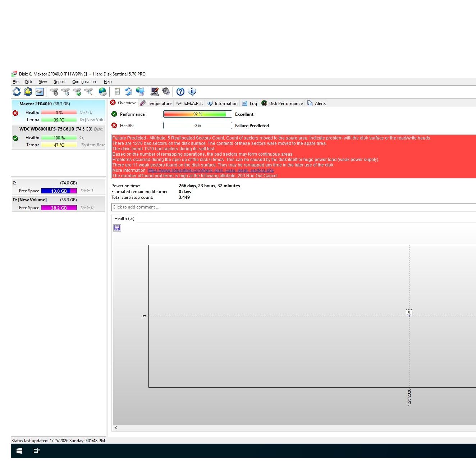Click the blue info bubble icon

coord(192,92)
